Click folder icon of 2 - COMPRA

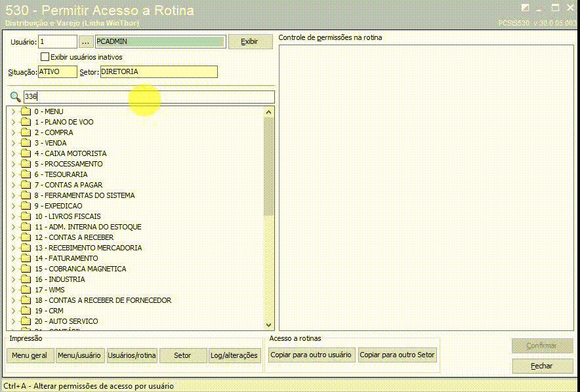tap(26, 132)
